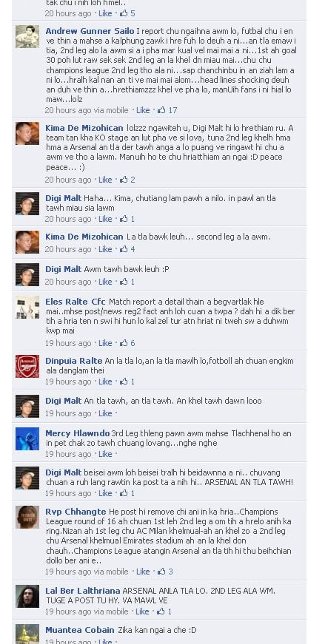
Task: Click thumbs-up icon with 17 likes
Action: coord(161,110)
